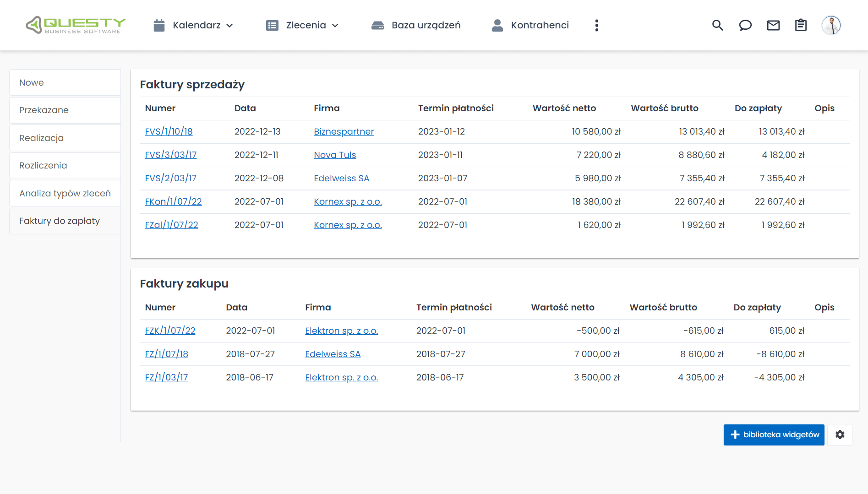This screenshot has width=868, height=494.
Task: Open the three-dot more options menu
Action: 596,25
